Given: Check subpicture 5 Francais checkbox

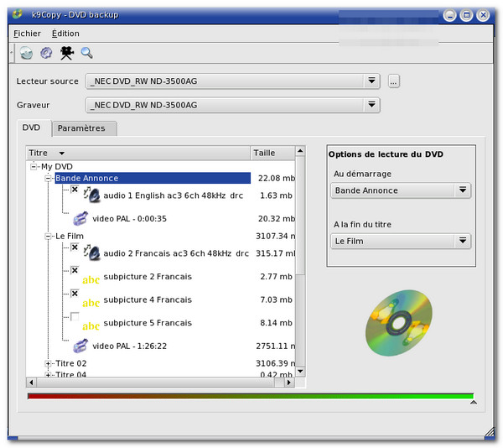Looking at the screenshot, I should tap(75, 316).
